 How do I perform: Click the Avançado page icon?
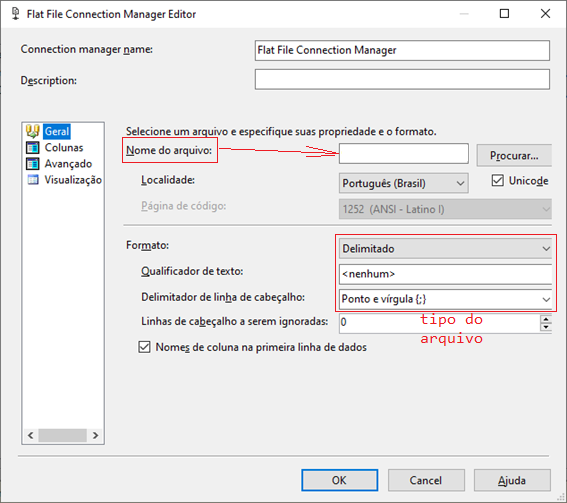click(33, 163)
